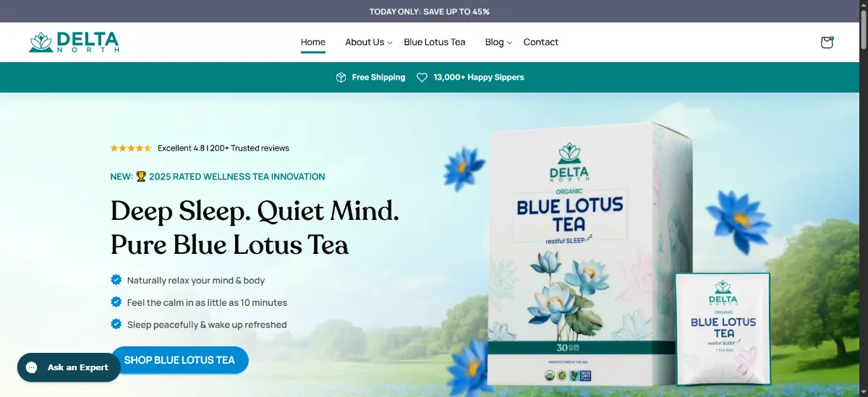Open the Blog menu item
The image size is (868, 397).
(x=495, y=42)
